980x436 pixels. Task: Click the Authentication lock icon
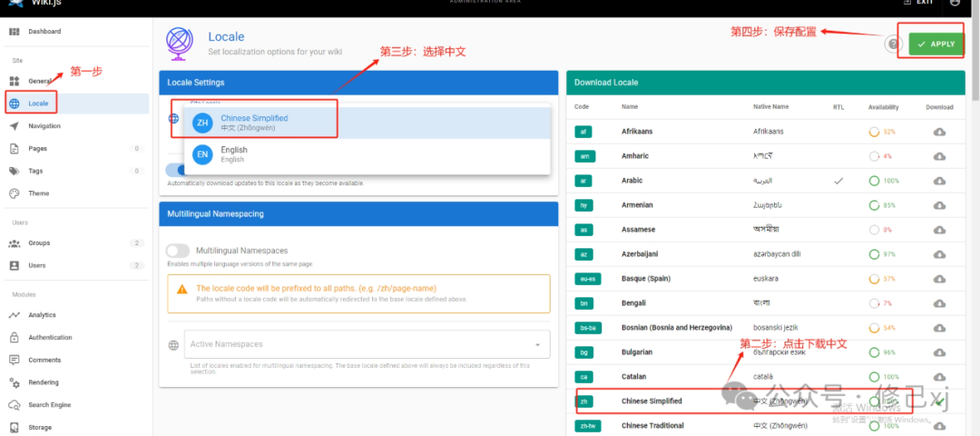tap(15, 337)
